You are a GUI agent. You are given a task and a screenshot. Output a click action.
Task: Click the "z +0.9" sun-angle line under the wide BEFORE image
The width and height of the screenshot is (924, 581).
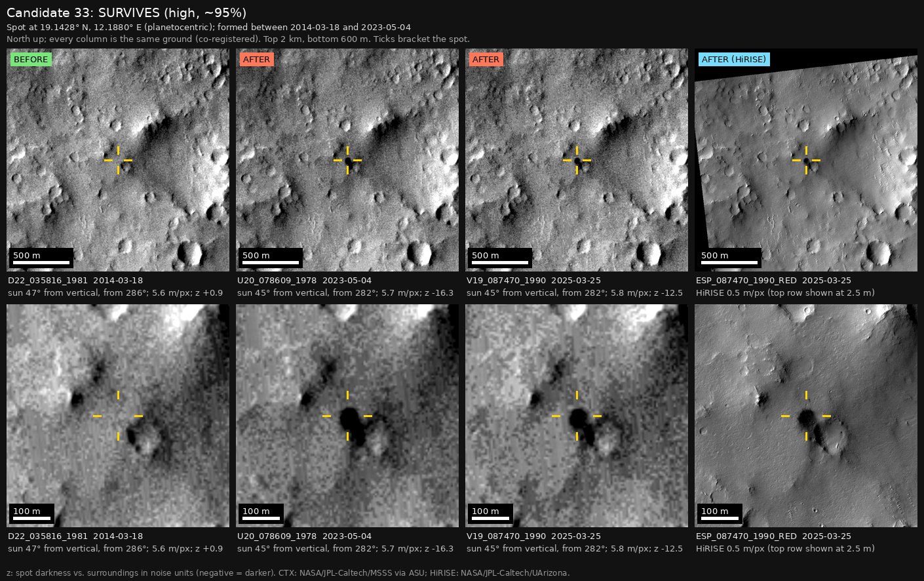(115, 293)
